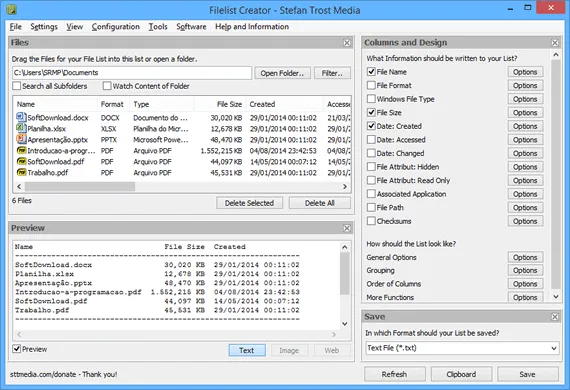Open Options for Date: Created
The image size is (570, 390).
point(525,126)
